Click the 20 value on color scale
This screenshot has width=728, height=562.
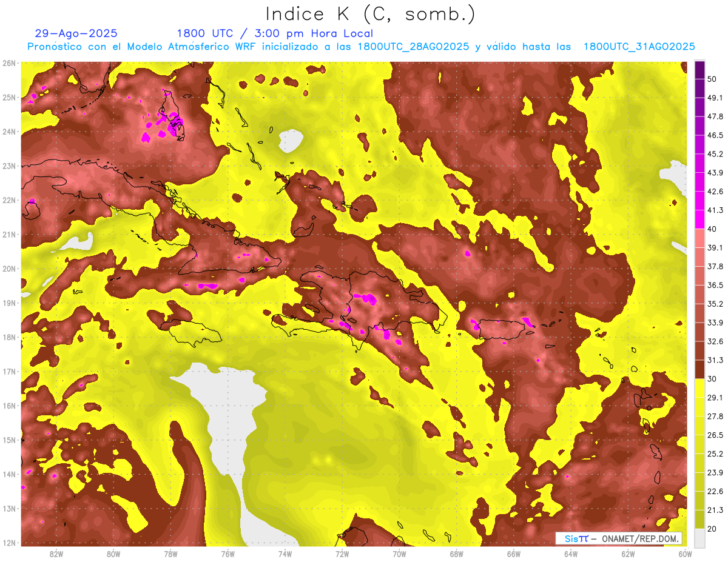click(712, 528)
